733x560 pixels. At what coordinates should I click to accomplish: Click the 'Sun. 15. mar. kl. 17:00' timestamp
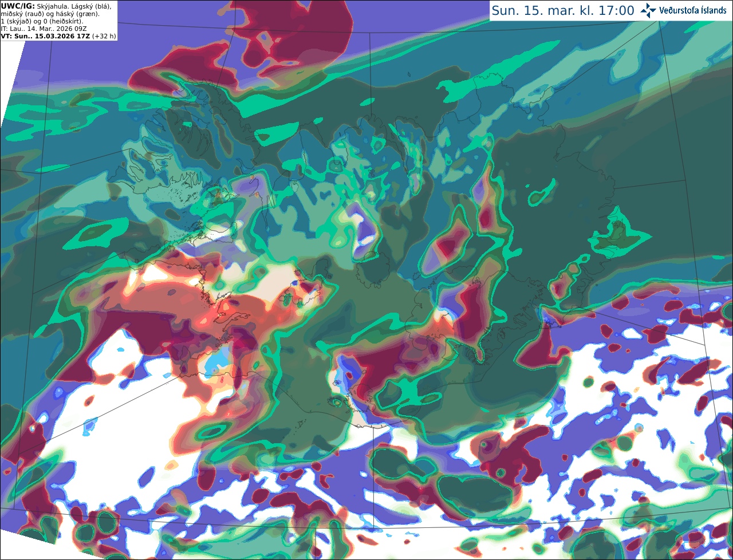pos(563,10)
